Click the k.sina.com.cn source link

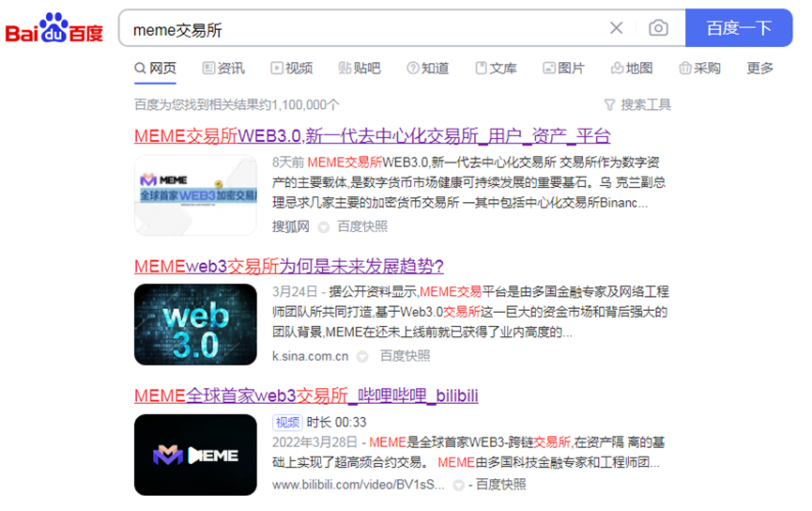point(310,357)
